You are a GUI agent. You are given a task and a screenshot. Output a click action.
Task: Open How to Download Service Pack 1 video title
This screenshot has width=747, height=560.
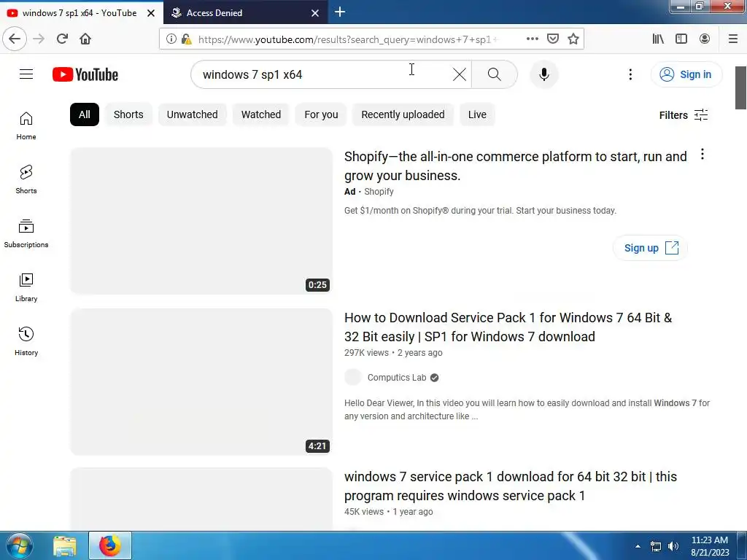click(x=508, y=327)
